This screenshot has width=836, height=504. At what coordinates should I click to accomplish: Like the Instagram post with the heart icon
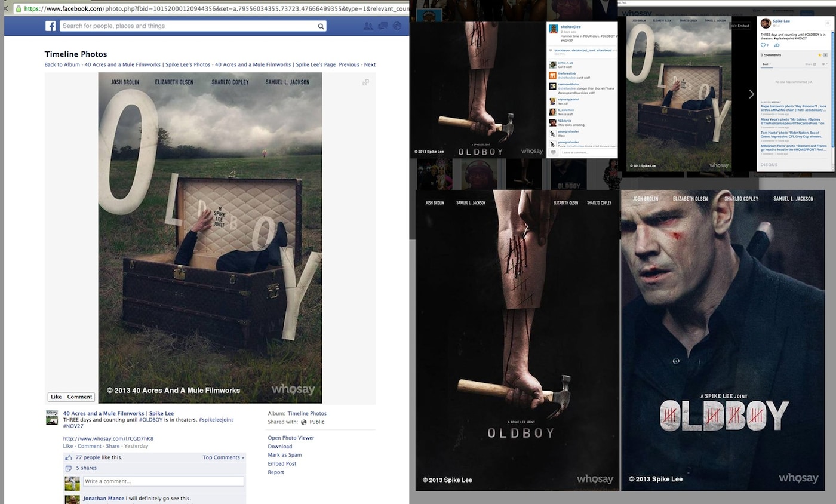[554, 152]
